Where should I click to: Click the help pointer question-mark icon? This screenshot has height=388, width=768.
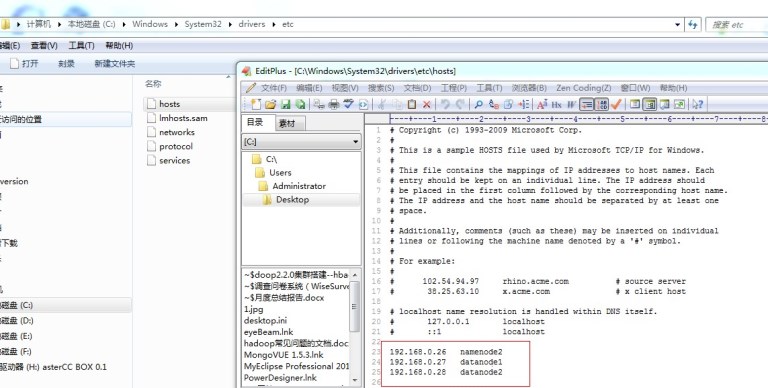tap(697, 104)
